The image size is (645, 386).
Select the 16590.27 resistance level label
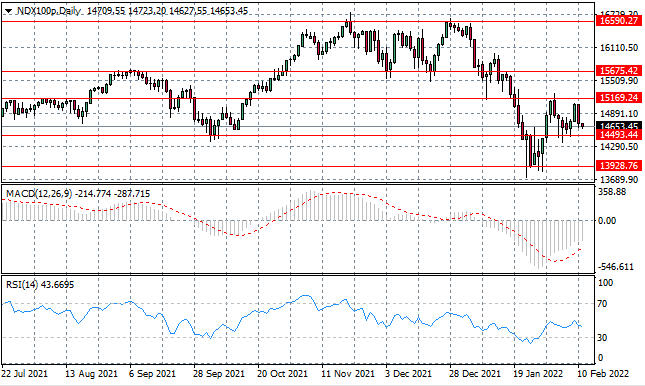618,21
